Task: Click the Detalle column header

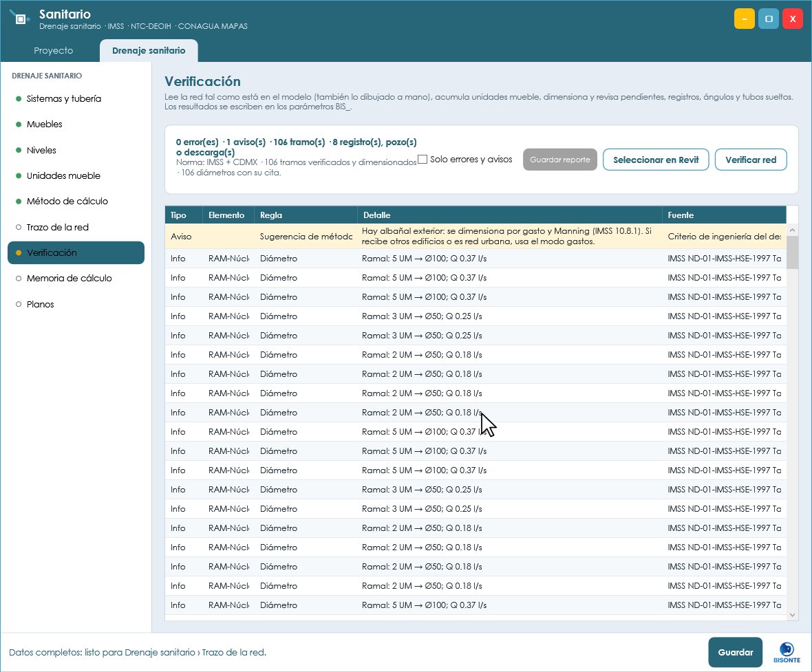Action: click(510, 215)
